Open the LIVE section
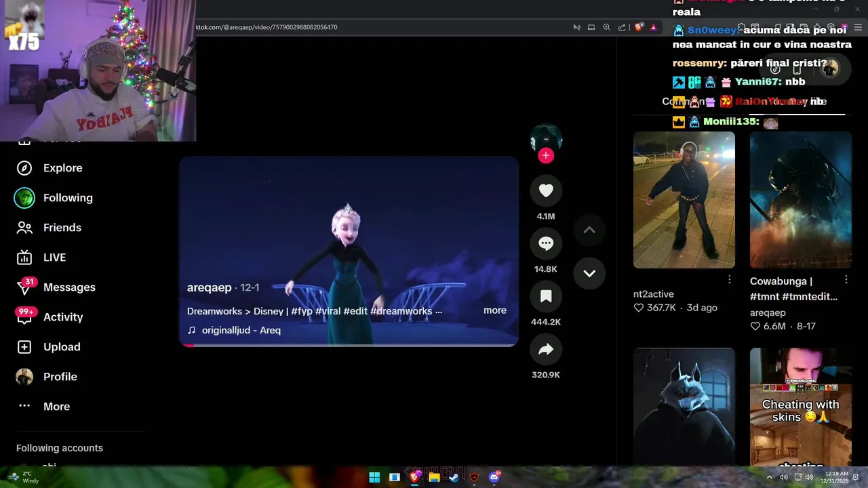This screenshot has width=868, height=488. [41, 258]
